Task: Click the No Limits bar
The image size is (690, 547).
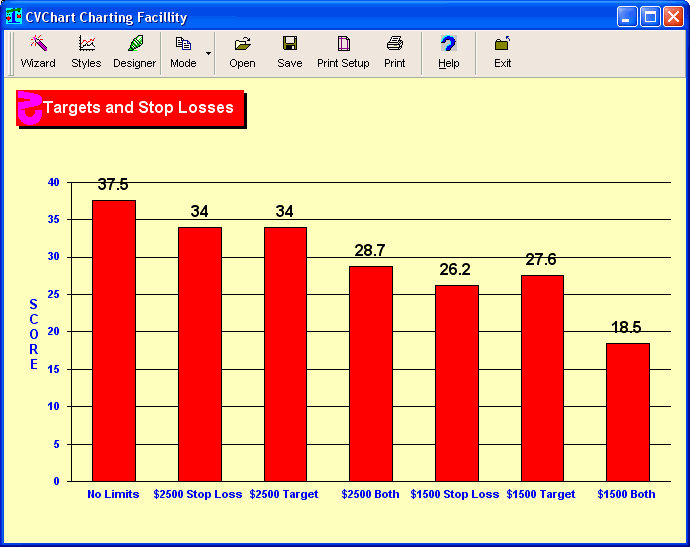Action: 113,340
